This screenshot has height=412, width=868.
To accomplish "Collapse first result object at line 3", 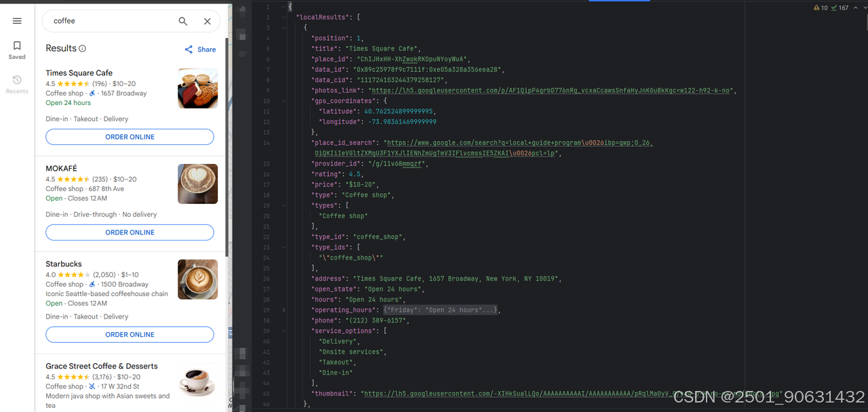I will click(283, 28).
